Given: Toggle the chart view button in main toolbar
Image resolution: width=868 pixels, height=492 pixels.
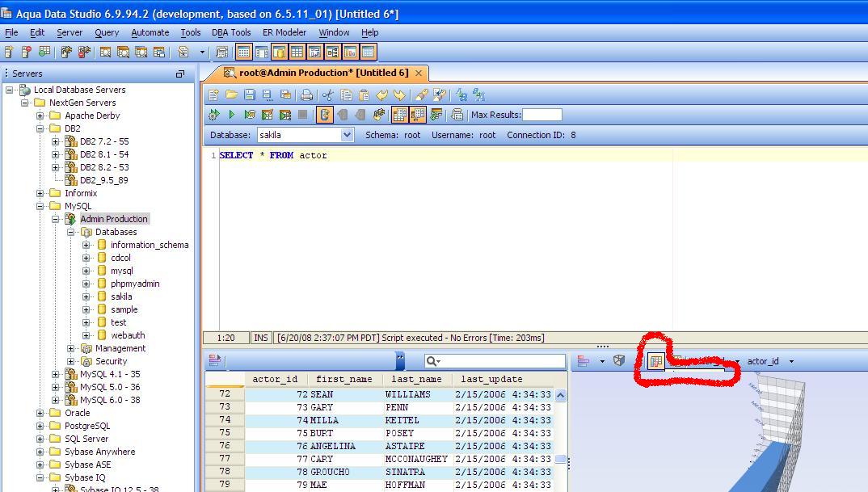Looking at the screenshot, I should (x=350, y=52).
